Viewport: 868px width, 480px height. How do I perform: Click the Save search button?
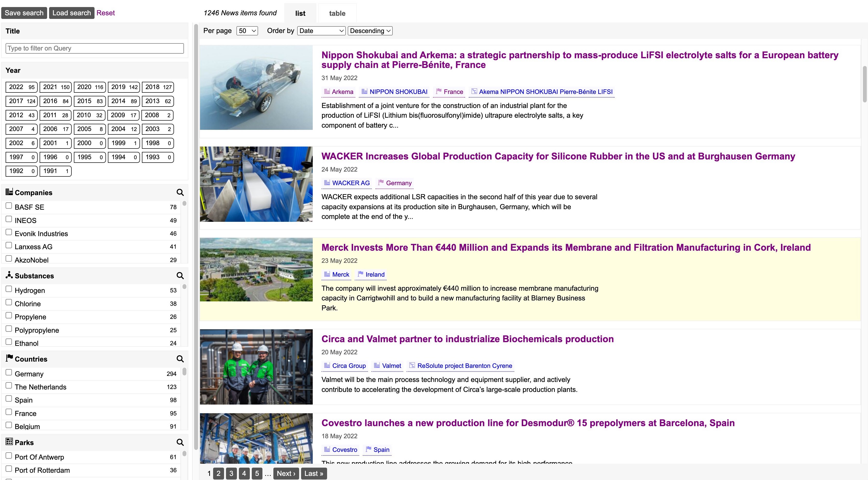(x=24, y=13)
